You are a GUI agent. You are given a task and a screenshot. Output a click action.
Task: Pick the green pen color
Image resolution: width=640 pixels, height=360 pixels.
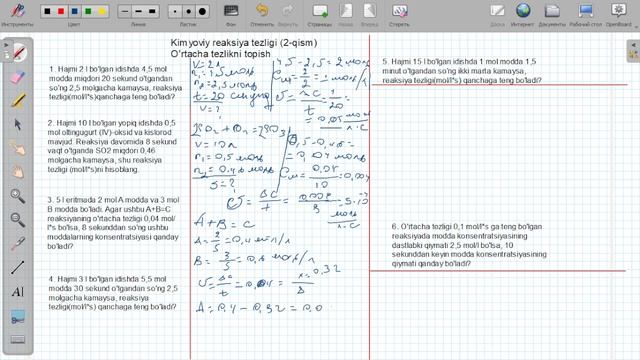[88, 11]
